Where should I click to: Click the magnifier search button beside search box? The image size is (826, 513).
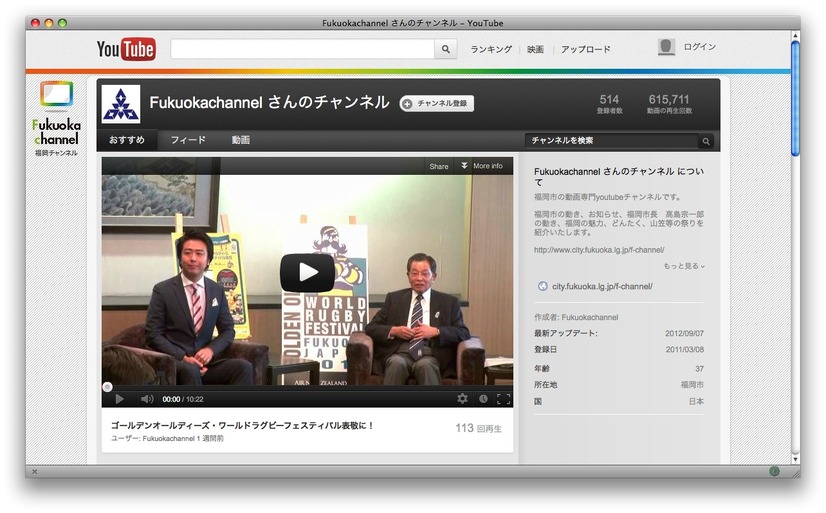coord(446,49)
